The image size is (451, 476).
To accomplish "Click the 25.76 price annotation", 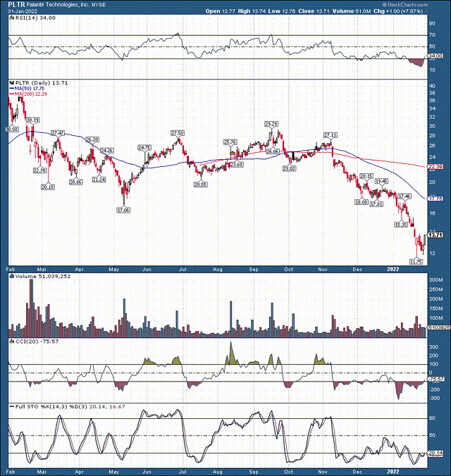I will (230, 142).
